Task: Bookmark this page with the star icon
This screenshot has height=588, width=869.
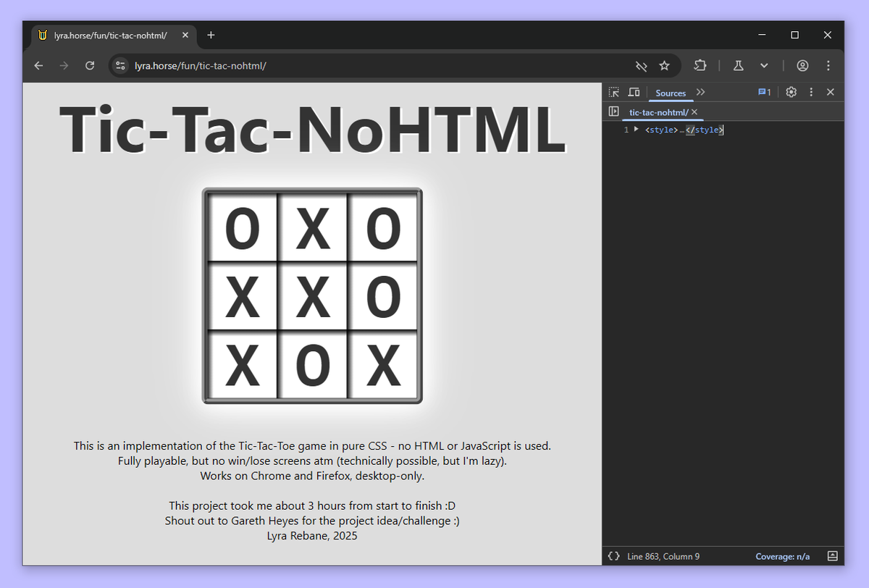Action: click(x=664, y=66)
